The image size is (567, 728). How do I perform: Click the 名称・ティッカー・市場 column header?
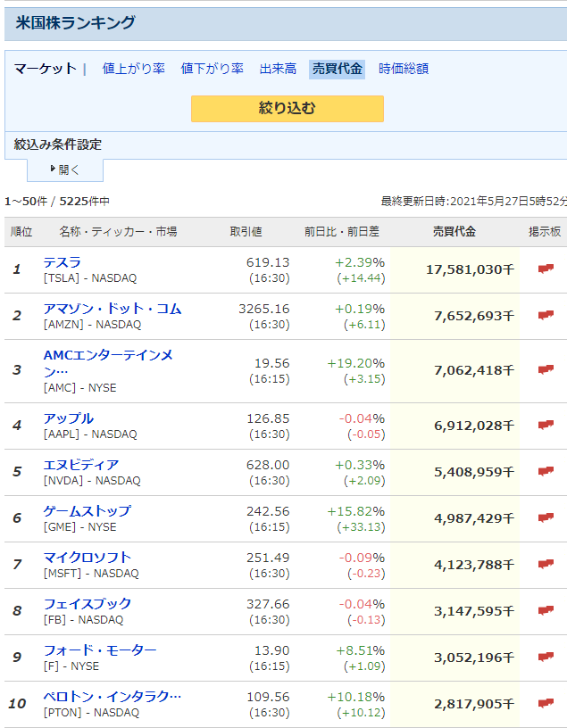tap(118, 232)
